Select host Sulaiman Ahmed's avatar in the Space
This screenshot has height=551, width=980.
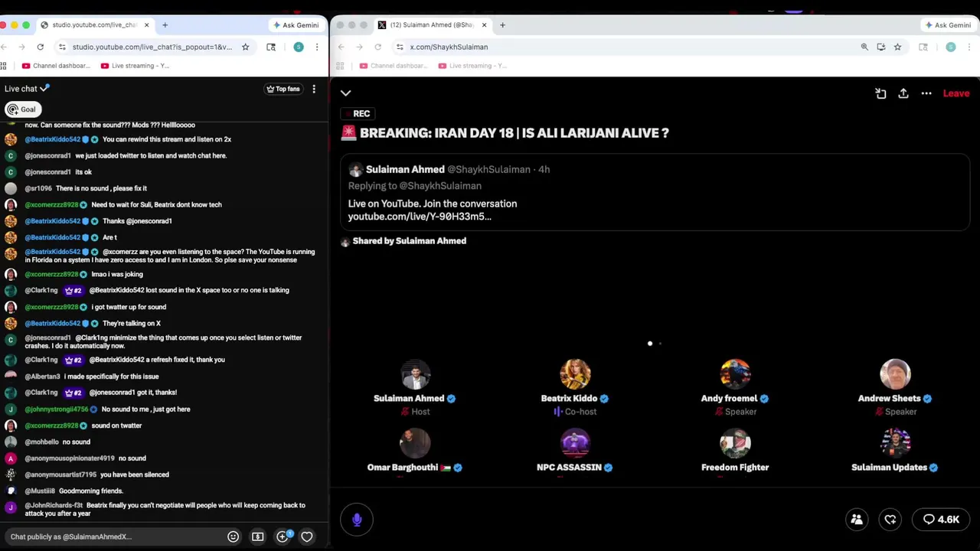[415, 374]
